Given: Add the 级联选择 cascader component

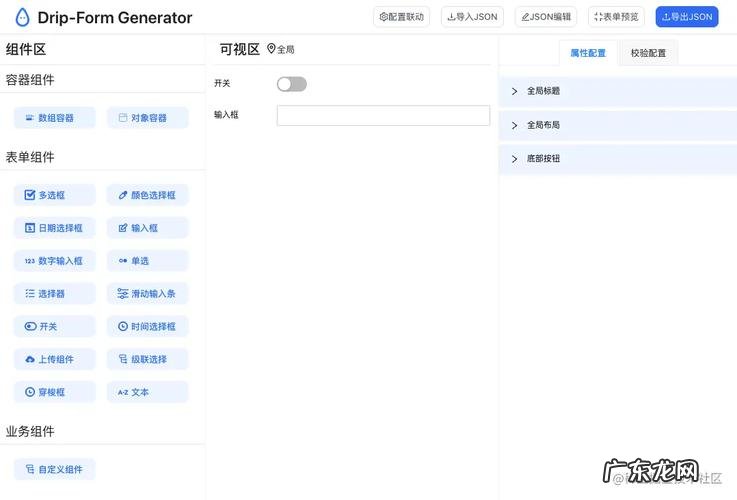Looking at the screenshot, I should tap(147, 359).
